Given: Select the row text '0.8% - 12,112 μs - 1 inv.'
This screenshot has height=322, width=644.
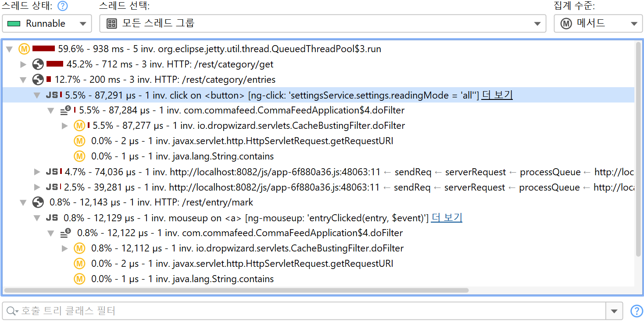Looking at the screenshot, I should (142, 248).
